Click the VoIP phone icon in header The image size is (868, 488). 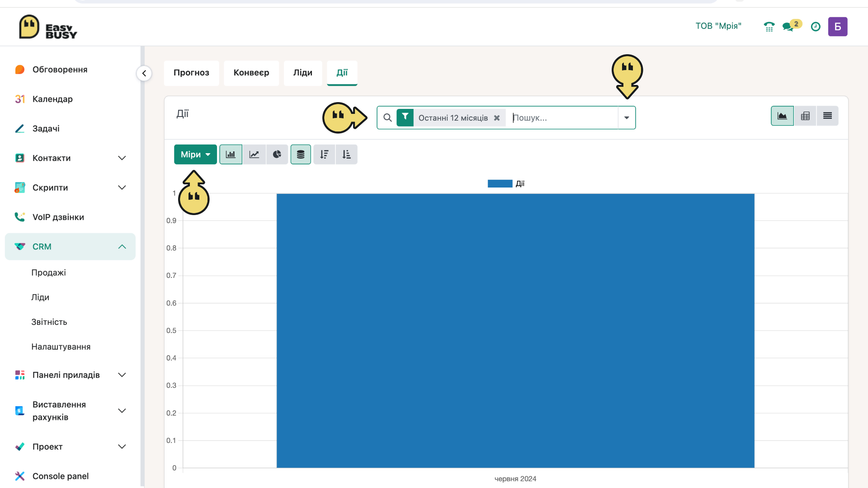[769, 27]
